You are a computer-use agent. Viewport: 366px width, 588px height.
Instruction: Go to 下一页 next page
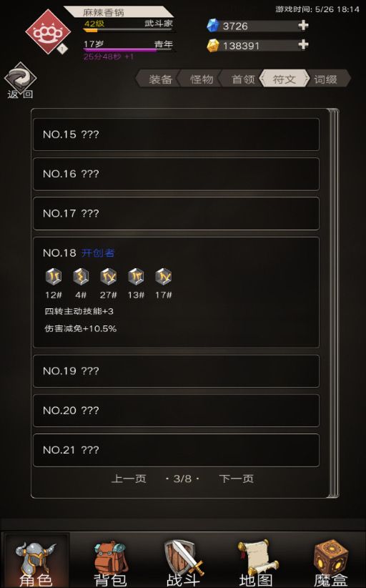click(x=237, y=479)
